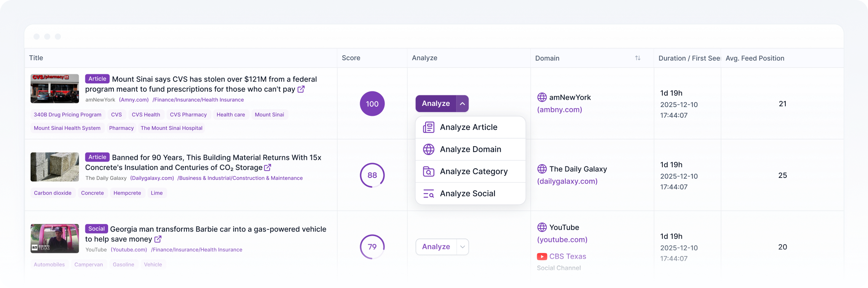Click the newspaper icon of Analyze Article
This screenshot has height=288, width=868.
click(x=429, y=127)
